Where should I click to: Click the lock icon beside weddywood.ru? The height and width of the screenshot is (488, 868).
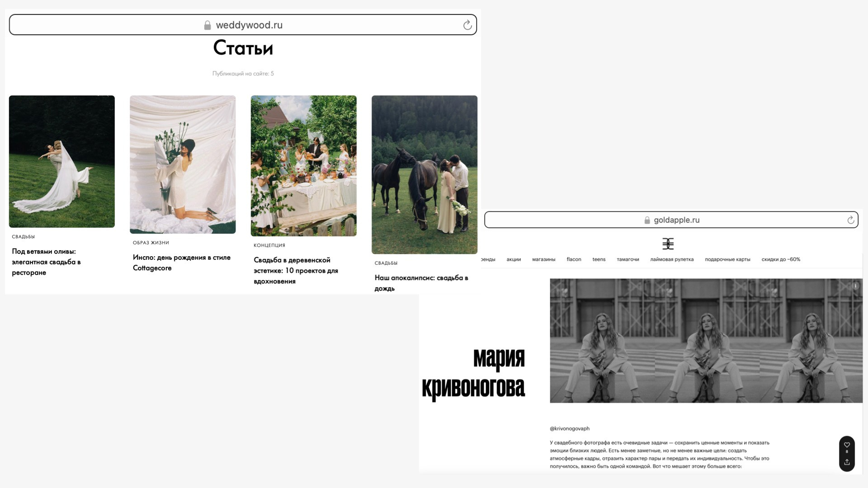click(x=208, y=25)
